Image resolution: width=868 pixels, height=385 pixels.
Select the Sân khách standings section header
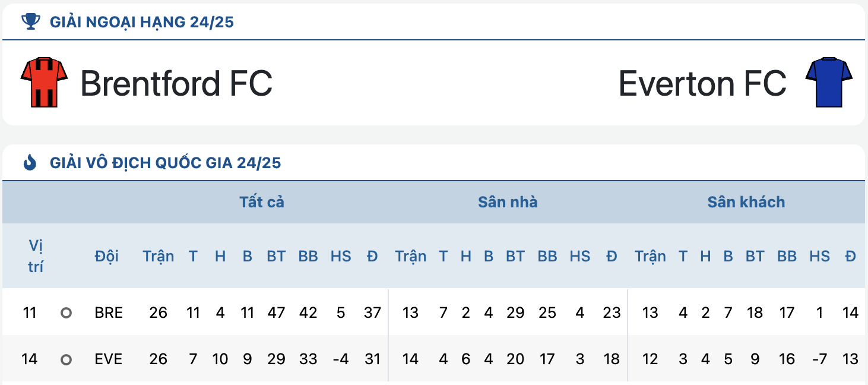746,202
